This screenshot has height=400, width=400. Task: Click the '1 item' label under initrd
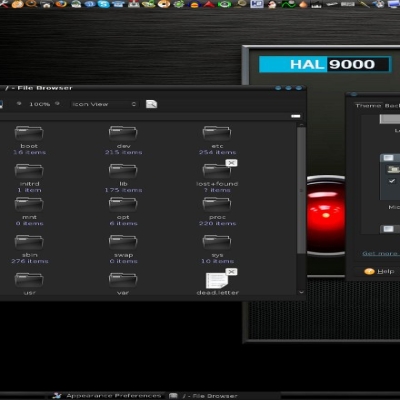pyautogui.click(x=29, y=190)
